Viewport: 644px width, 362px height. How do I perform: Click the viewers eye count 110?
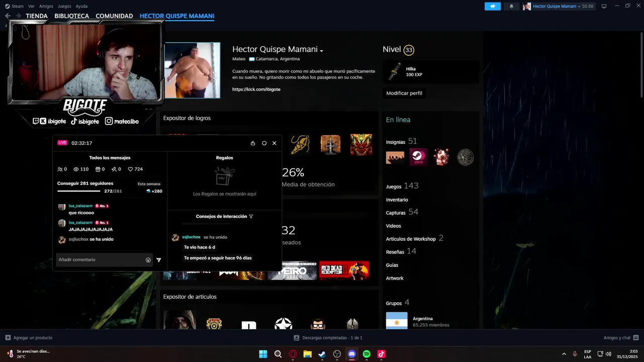(81, 169)
